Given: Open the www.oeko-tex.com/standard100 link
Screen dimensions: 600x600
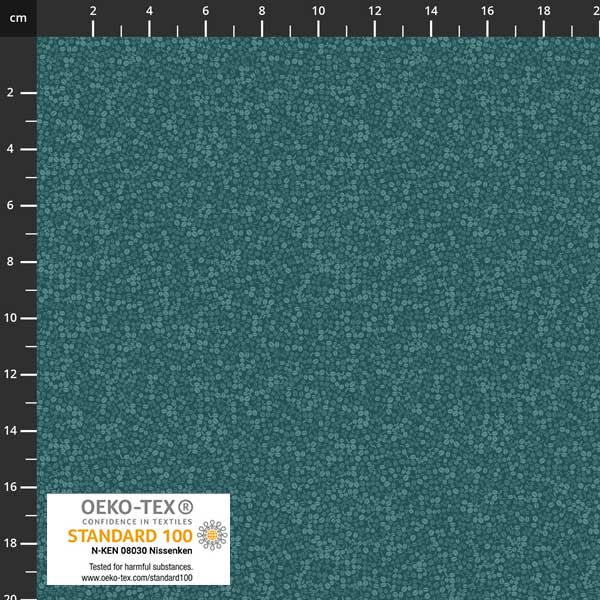Looking at the screenshot, I should click(138, 577).
